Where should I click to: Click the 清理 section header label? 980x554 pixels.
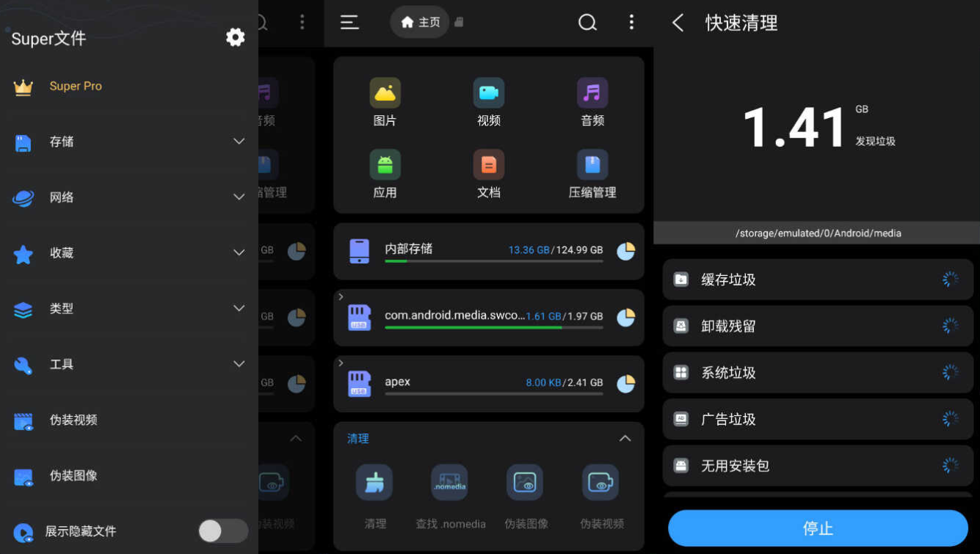tap(357, 439)
